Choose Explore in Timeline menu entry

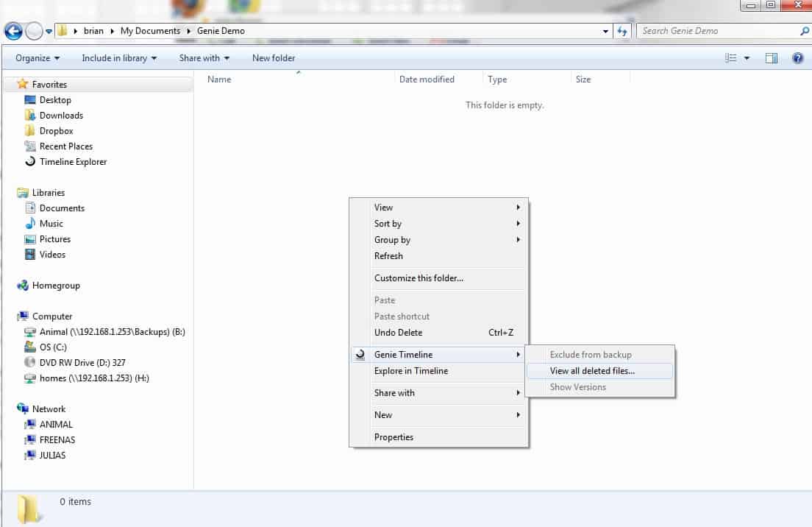pyautogui.click(x=438, y=371)
